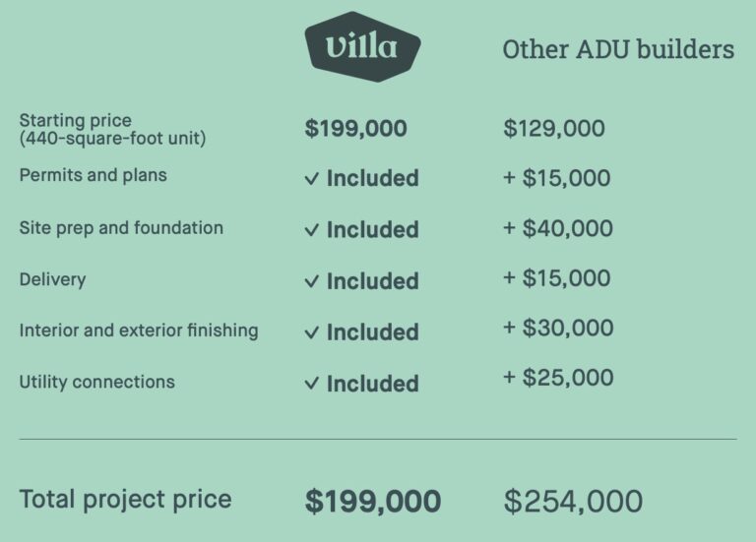Click the Starting price row label
This screenshot has height=542, width=756.
tap(112, 129)
